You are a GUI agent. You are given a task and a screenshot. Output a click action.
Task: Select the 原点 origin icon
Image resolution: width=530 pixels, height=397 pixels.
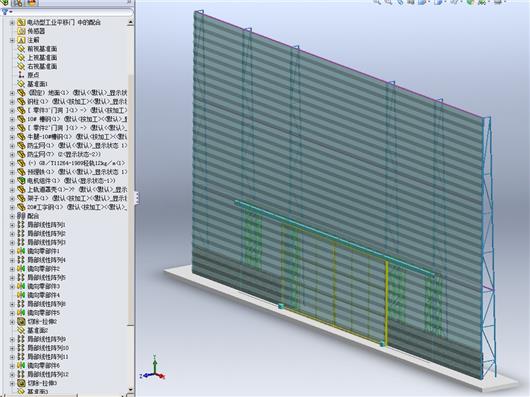click(21, 75)
